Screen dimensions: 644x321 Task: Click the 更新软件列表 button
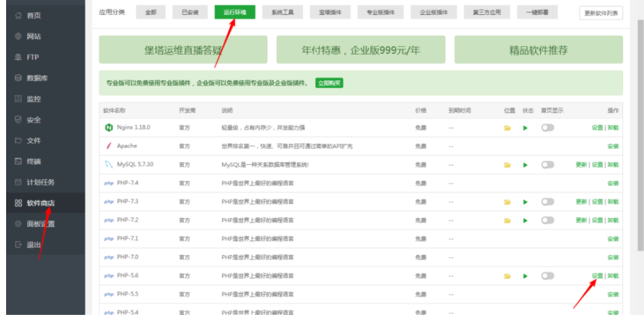(600, 13)
